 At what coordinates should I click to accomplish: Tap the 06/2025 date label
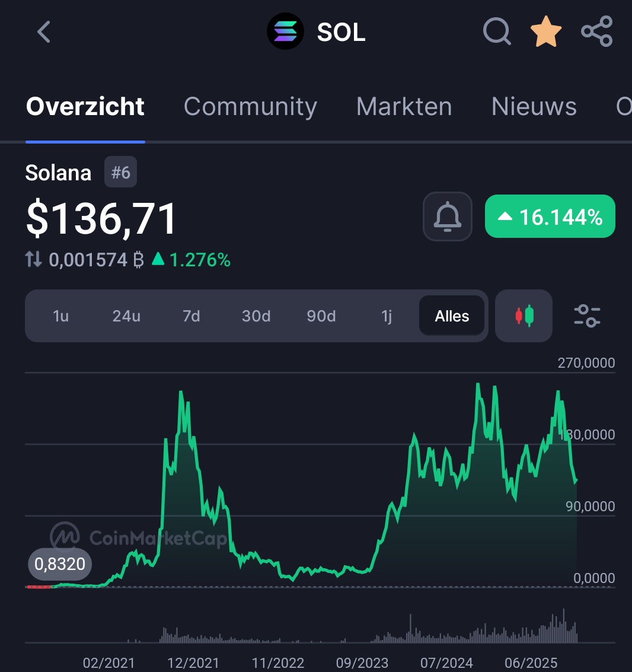(x=531, y=663)
